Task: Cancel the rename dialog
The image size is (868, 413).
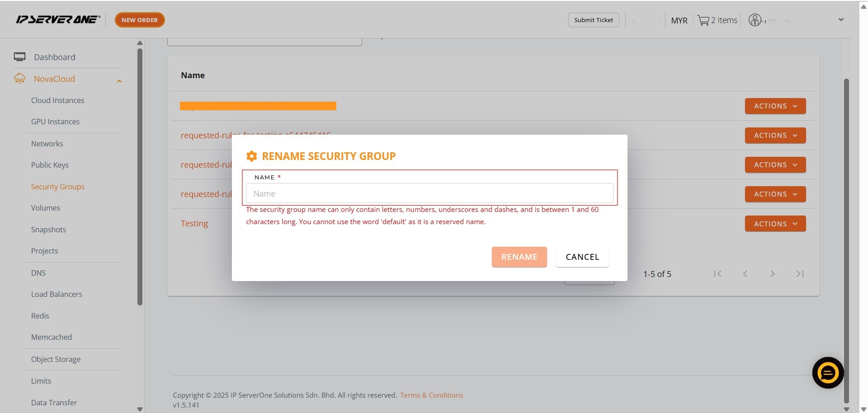Action: coord(582,257)
